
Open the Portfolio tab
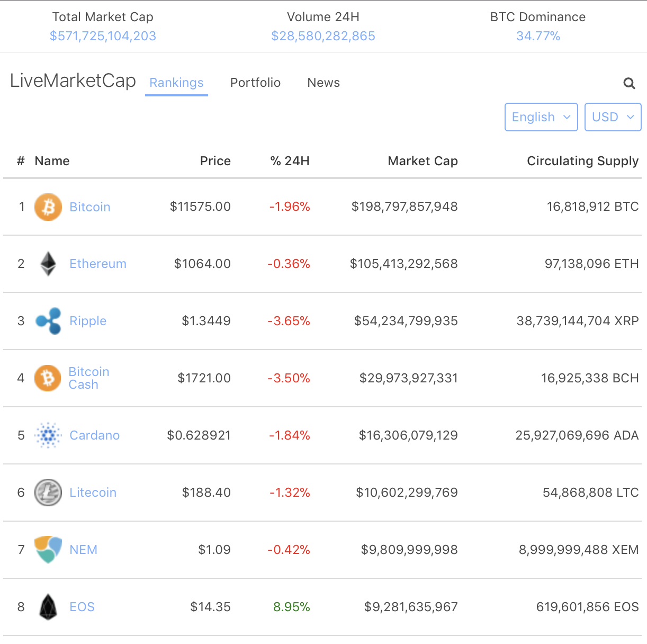pos(255,83)
